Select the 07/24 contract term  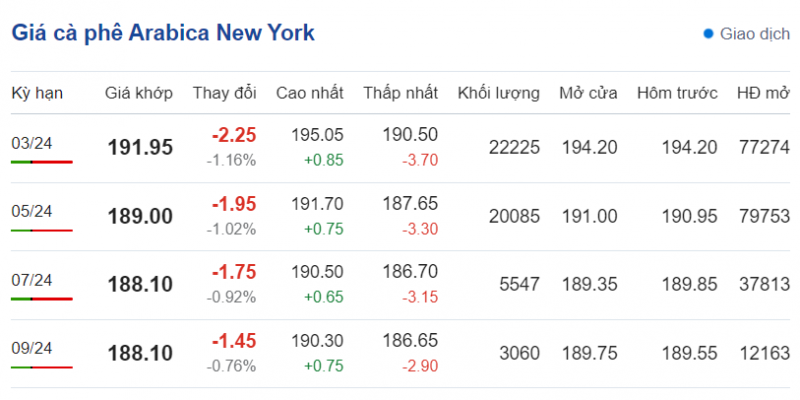31,280
